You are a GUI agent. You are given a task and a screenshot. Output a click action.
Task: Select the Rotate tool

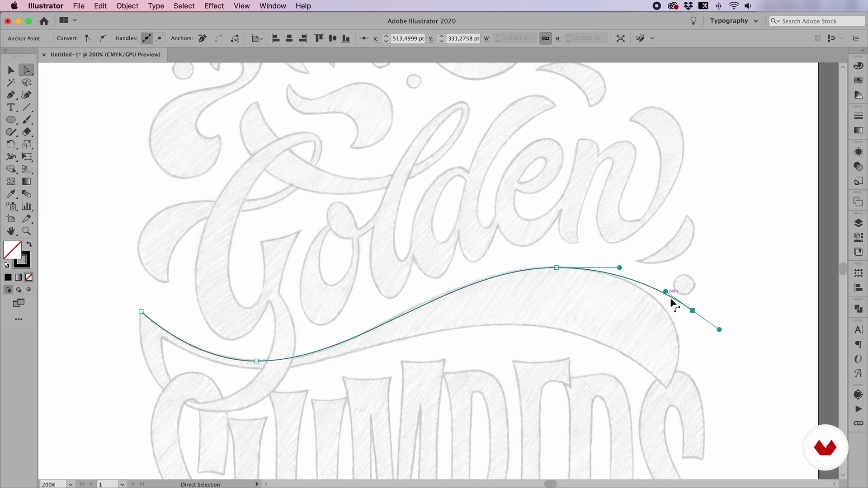pyautogui.click(x=11, y=145)
